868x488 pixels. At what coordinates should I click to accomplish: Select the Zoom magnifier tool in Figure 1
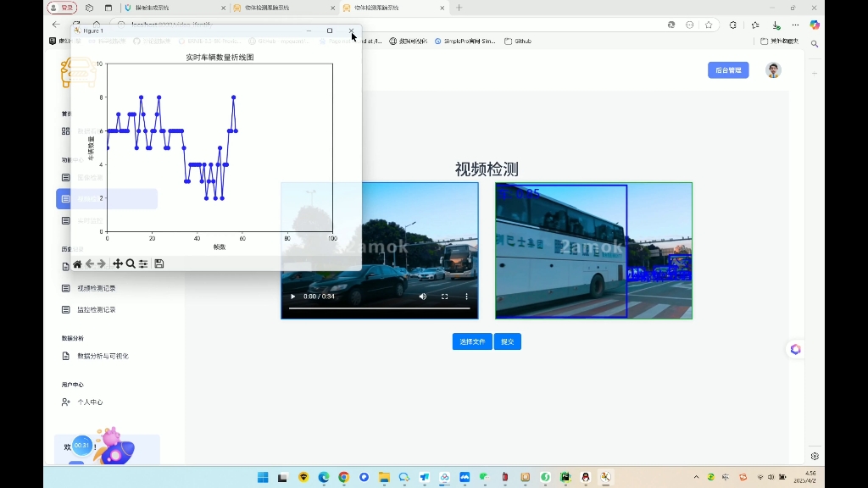[x=131, y=264]
